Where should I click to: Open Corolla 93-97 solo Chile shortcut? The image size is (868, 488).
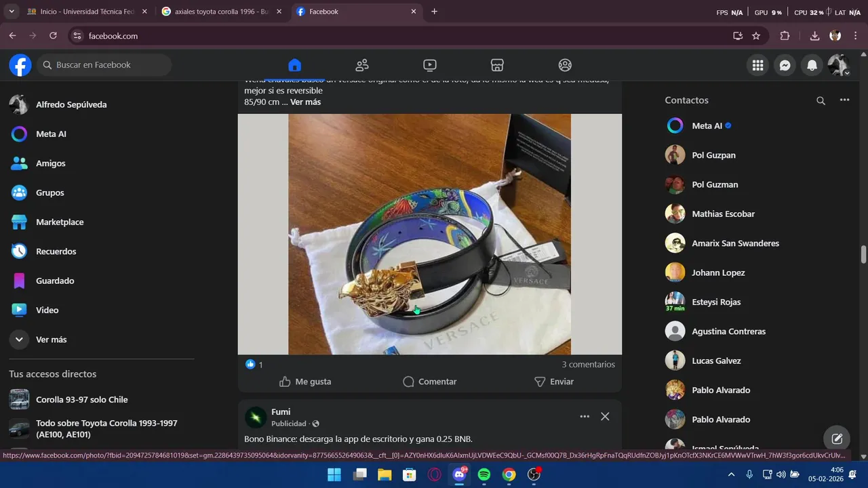tap(100, 400)
